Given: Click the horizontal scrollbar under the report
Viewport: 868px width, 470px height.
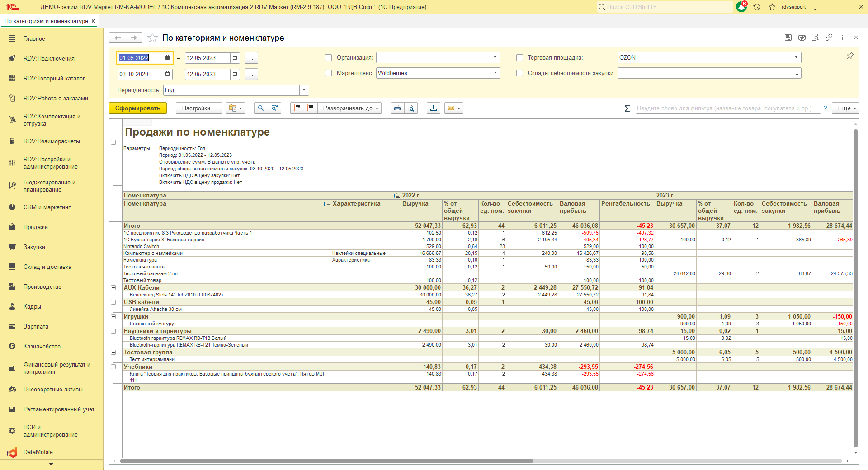Looking at the screenshot, I should coord(325,461).
